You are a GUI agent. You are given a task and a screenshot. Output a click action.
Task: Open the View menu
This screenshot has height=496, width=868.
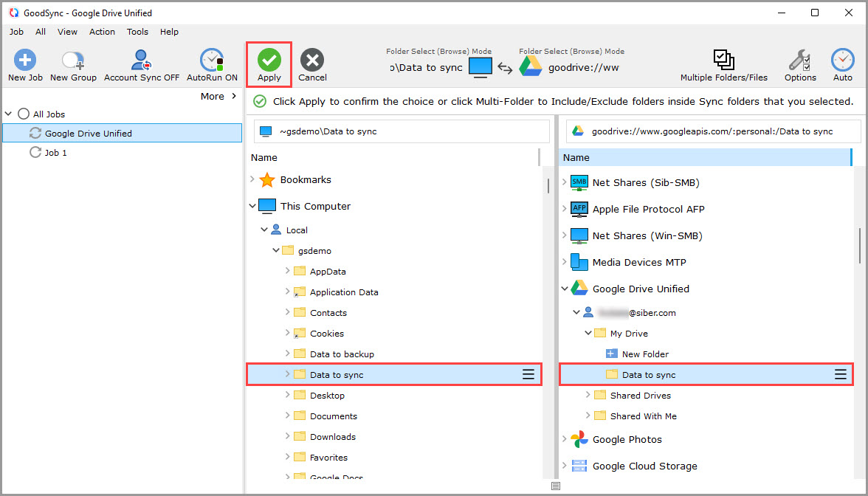pyautogui.click(x=68, y=32)
